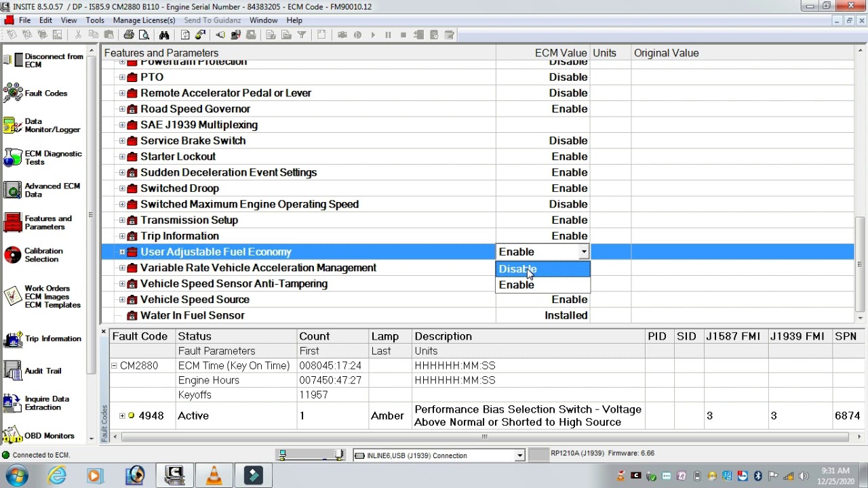Open OBD Monitors
868x488 pixels.
pos(39,435)
